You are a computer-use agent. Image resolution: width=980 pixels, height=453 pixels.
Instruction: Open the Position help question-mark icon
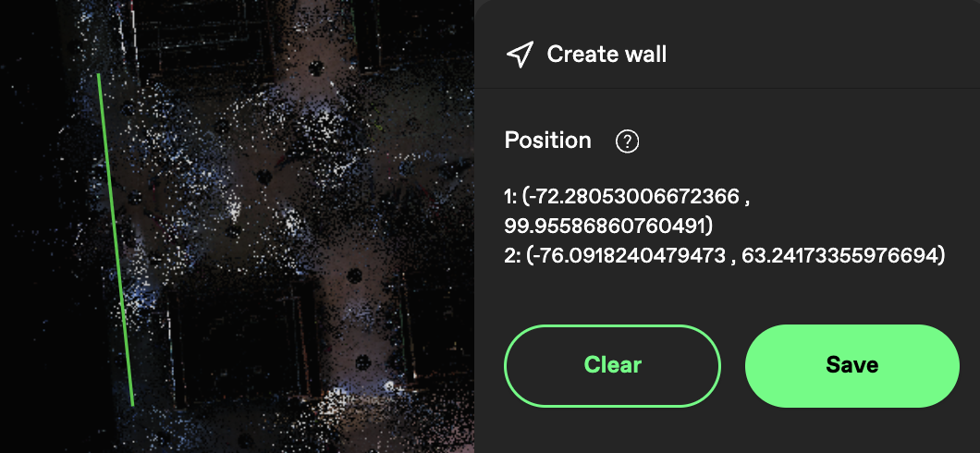627,141
